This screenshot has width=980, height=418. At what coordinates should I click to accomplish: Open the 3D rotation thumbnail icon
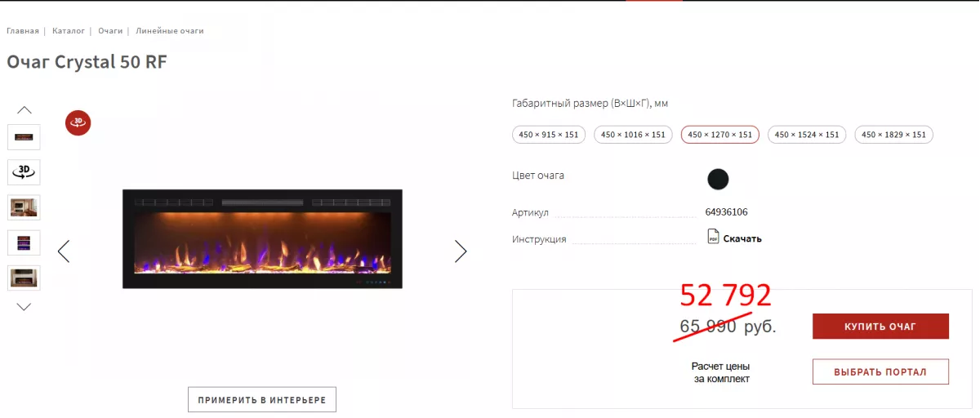pos(24,171)
